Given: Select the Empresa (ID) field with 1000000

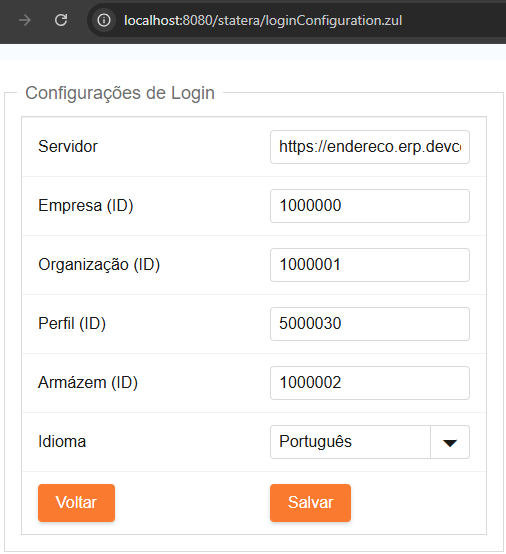Looking at the screenshot, I should pyautogui.click(x=370, y=206).
